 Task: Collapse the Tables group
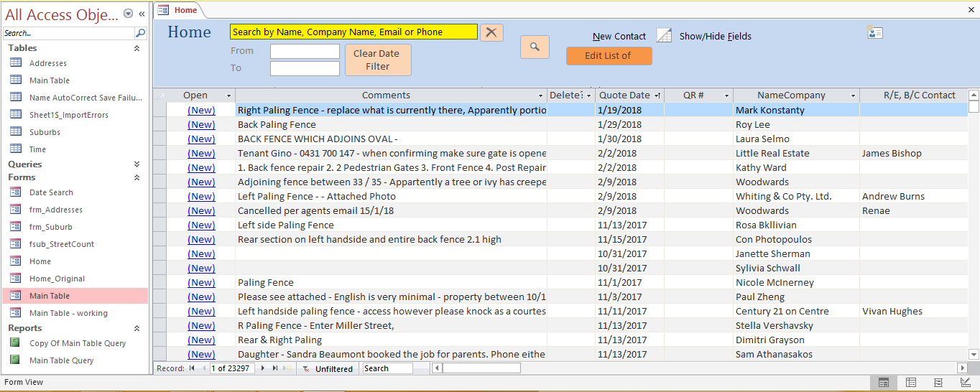137,48
